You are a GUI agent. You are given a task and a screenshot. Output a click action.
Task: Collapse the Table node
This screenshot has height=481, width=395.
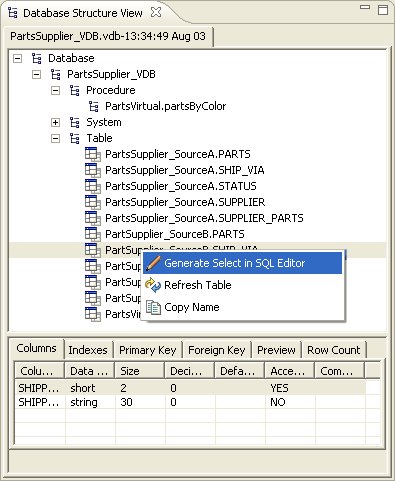[55, 138]
